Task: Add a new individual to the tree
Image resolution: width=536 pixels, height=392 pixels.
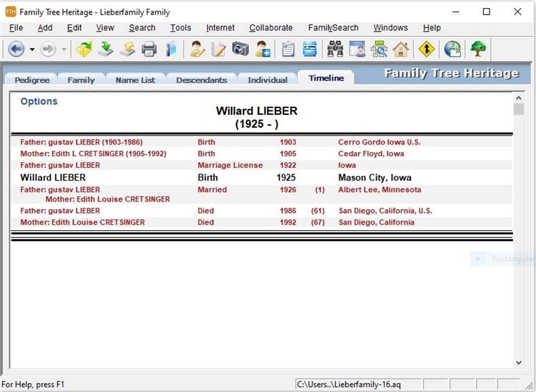Action: [x=263, y=49]
